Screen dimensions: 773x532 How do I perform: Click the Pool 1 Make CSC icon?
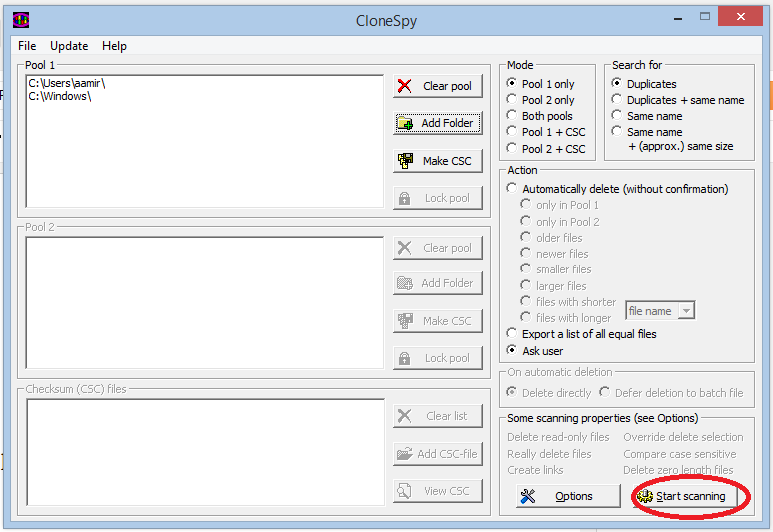tap(405, 161)
